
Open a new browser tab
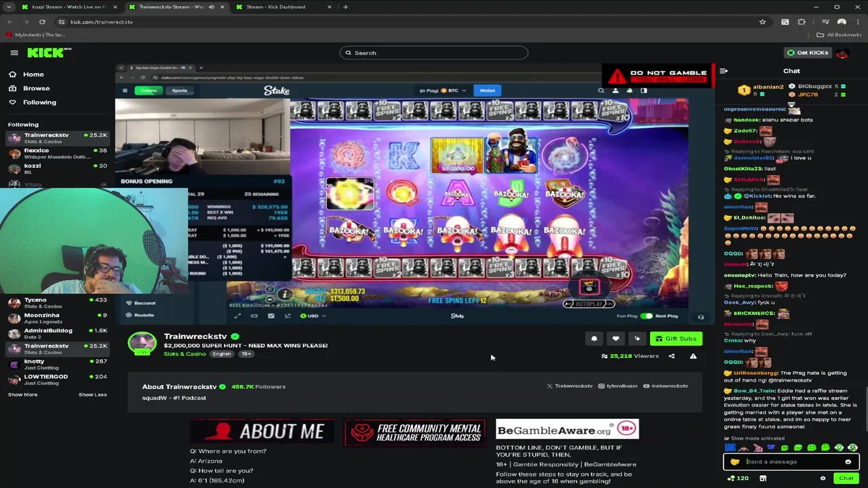(346, 7)
